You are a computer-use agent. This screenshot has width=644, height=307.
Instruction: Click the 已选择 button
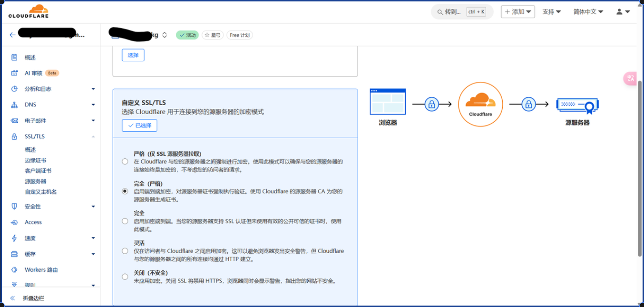click(x=139, y=125)
